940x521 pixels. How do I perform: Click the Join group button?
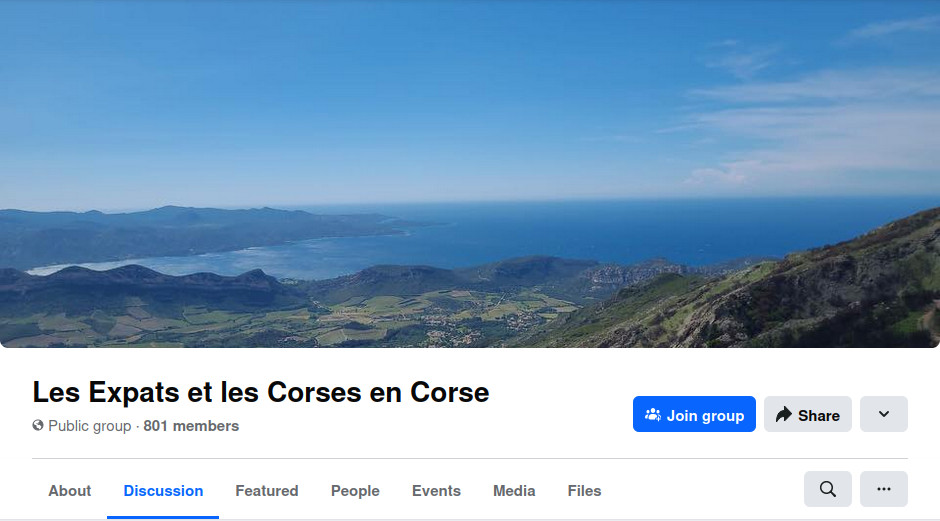[x=694, y=414]
